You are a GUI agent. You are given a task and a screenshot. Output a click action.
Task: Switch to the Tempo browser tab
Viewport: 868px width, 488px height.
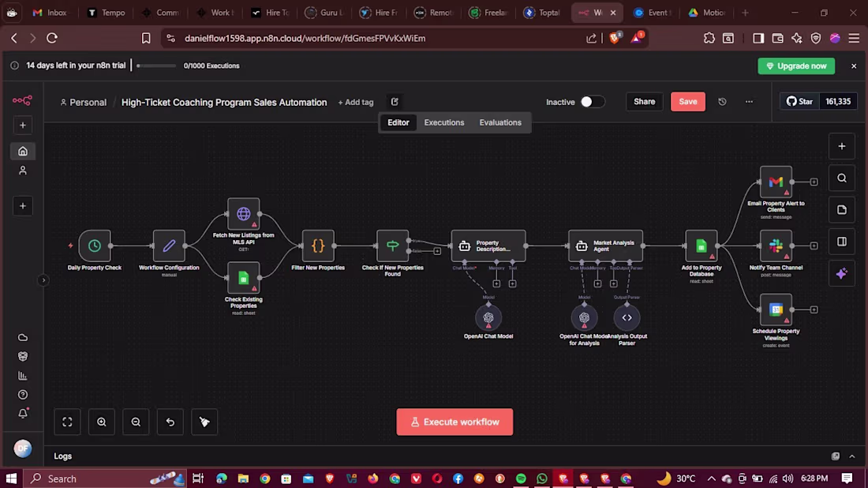(x=107, y=12)
